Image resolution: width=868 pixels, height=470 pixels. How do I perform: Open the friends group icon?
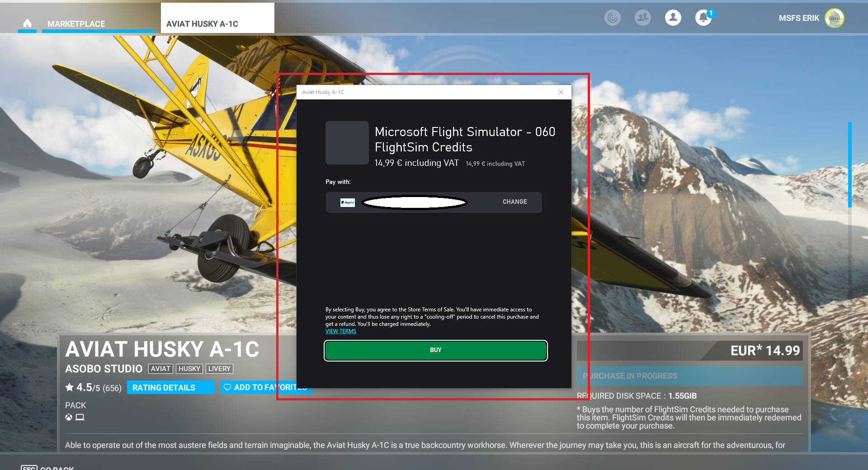click(x=642, y=18)
